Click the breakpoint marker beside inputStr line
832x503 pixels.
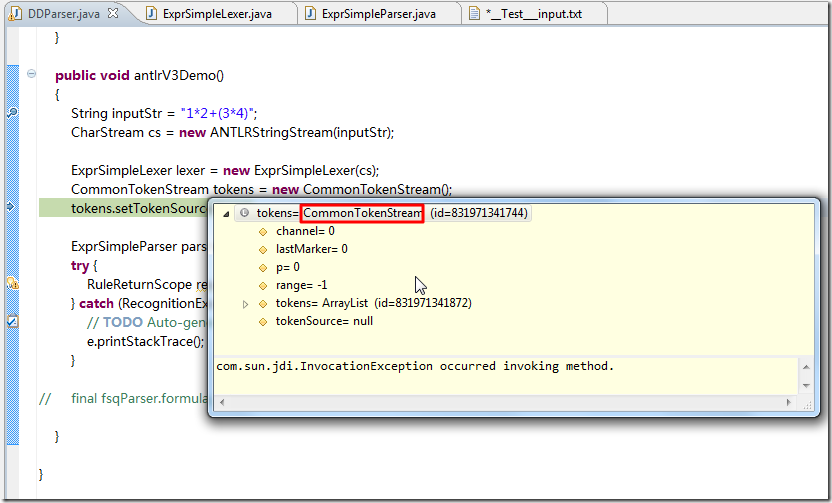(12, 112)
